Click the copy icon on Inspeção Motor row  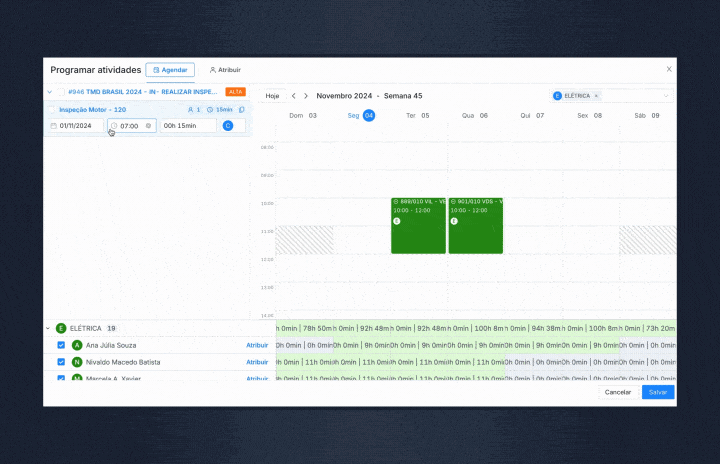tap(242, 110)
